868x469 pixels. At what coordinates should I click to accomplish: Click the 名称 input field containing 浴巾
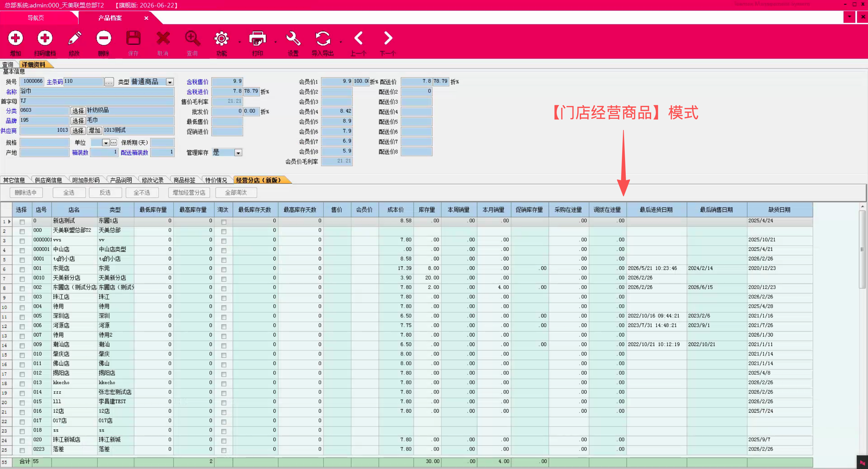[x=97, y=91]
